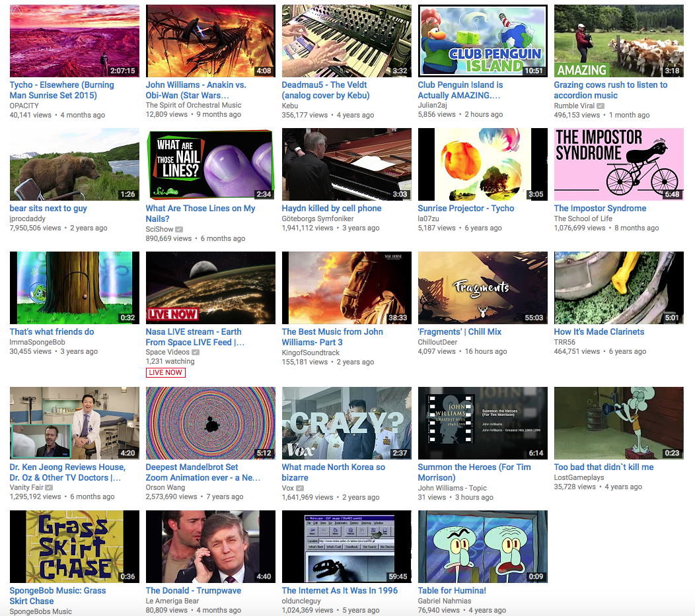Open Summon the Heroes For Tim Morrison title

pyautogui.click(x=474, y=472)
